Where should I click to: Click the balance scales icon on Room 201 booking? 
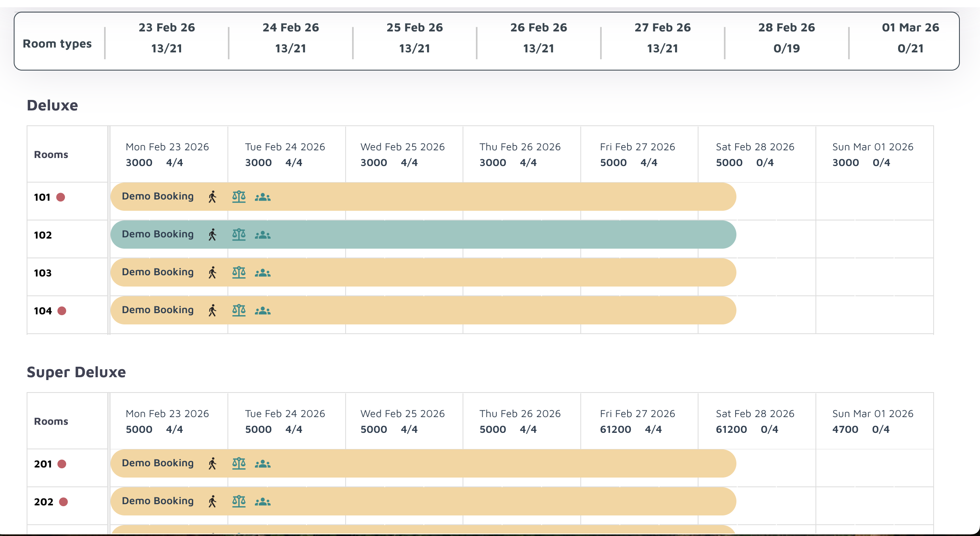click(239, 463)
